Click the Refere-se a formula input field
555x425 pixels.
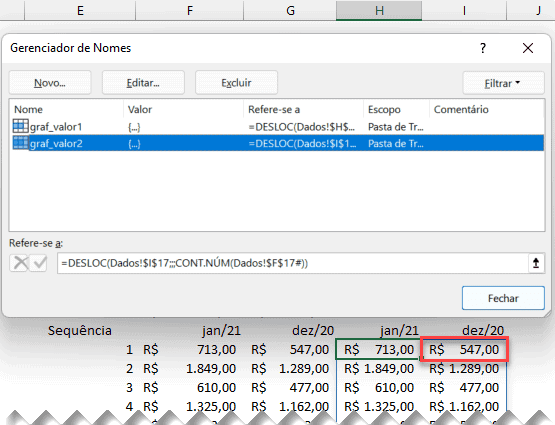292,263
